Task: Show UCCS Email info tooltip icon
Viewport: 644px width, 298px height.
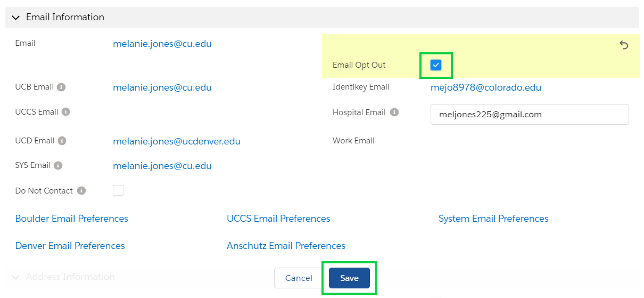Action: click(65, 112)
